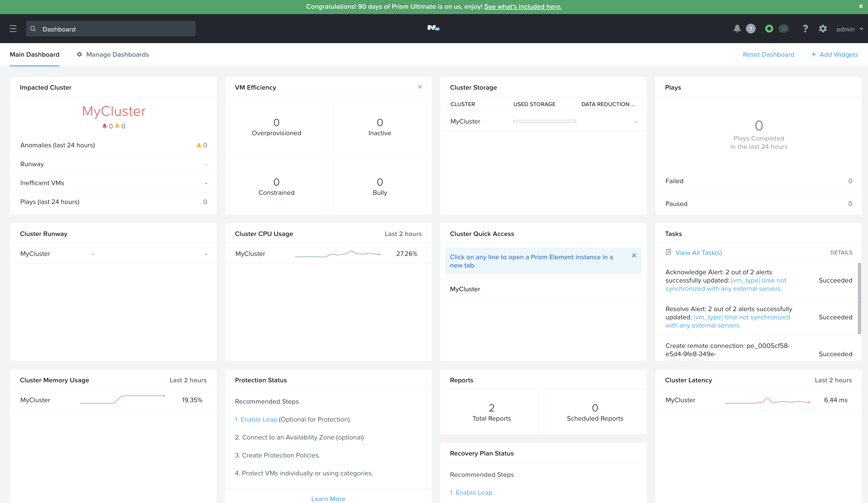Click View All Task(s) link

(x=698, y=252)
